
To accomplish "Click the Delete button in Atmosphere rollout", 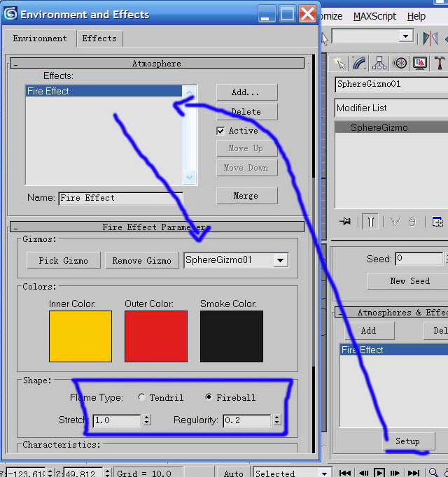I will point(247,112).
